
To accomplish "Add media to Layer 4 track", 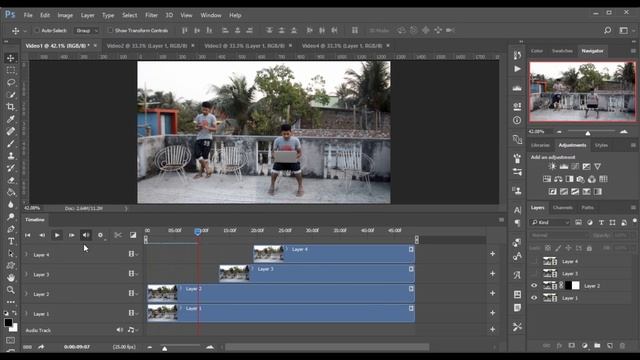I will (493, 254).
